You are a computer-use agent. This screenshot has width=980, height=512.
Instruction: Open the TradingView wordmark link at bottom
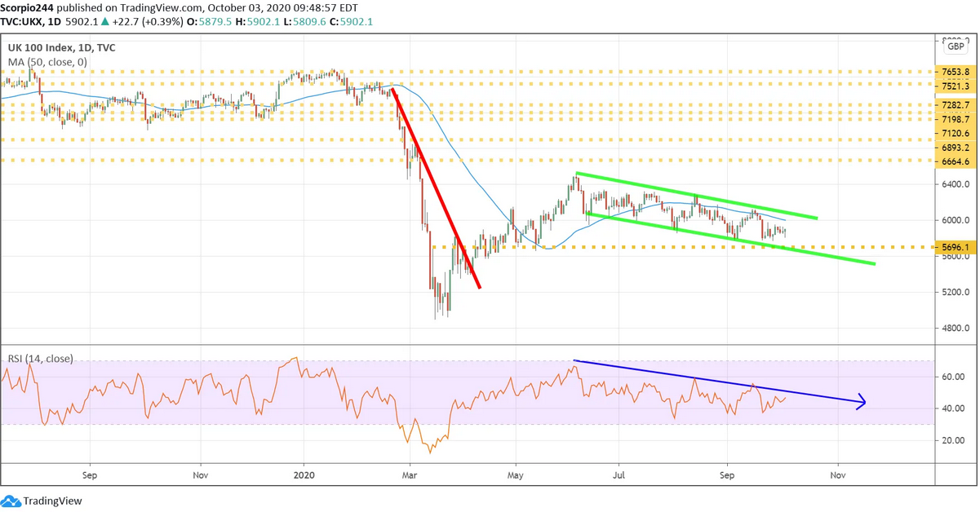[53, 501]
